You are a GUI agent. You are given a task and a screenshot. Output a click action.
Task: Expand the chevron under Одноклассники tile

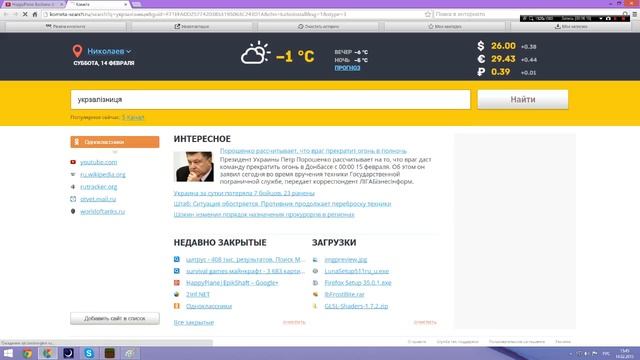[x=115, y=152]
